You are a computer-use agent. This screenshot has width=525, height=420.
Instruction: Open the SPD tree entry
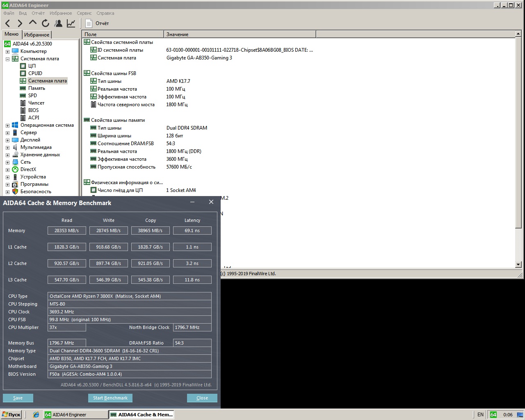32,96
